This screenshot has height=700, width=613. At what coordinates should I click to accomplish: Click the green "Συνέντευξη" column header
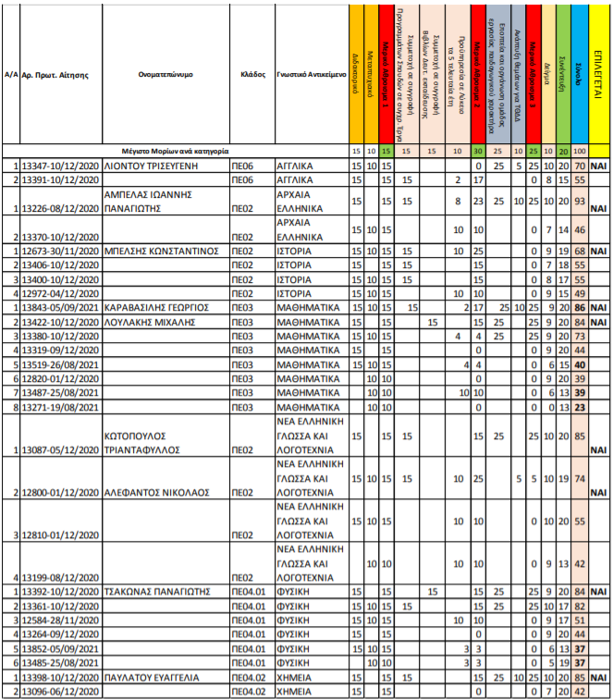tap(563, 75)
